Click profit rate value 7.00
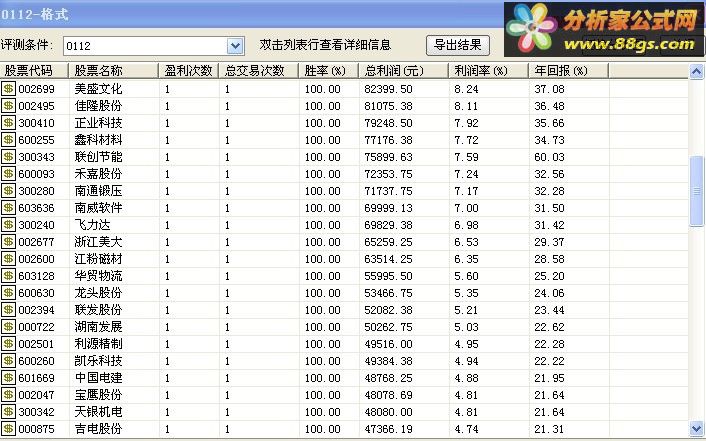This screenshot has height=441, width=706. tap(466, 208)
